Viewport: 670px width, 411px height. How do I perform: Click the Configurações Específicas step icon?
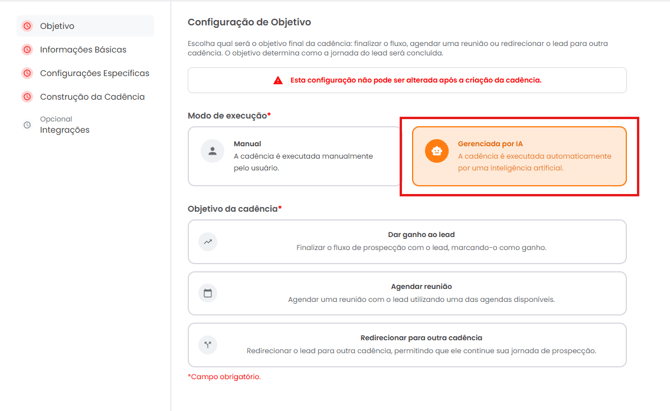coord(27,73)
